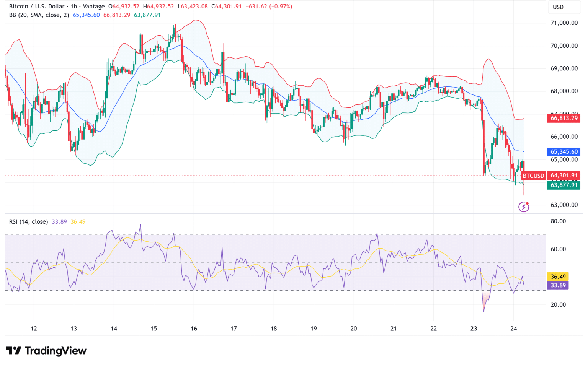Click date 24 on the time axis
The height and width of the screenshot is (366, 588).
coord(514,329)
